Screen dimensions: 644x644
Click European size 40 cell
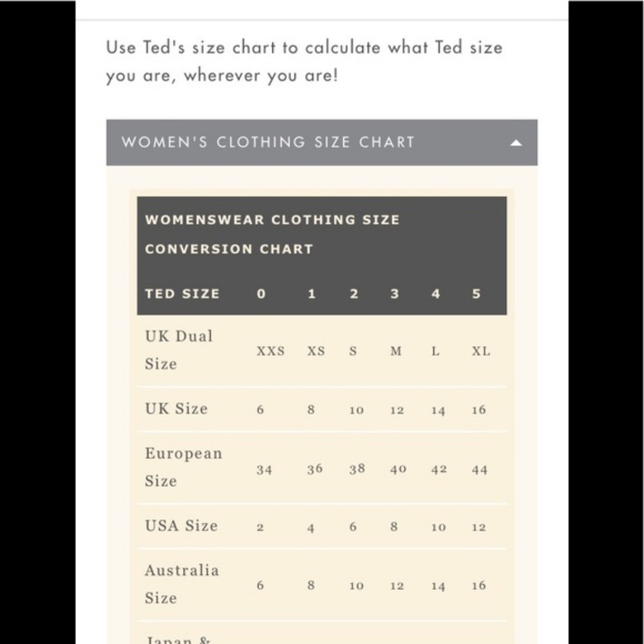[x=398, y=469]
